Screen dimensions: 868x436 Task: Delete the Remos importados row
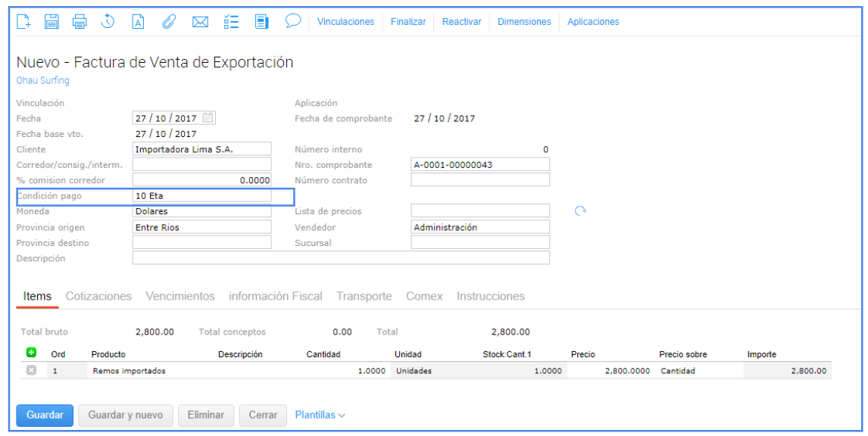point(31,371)
